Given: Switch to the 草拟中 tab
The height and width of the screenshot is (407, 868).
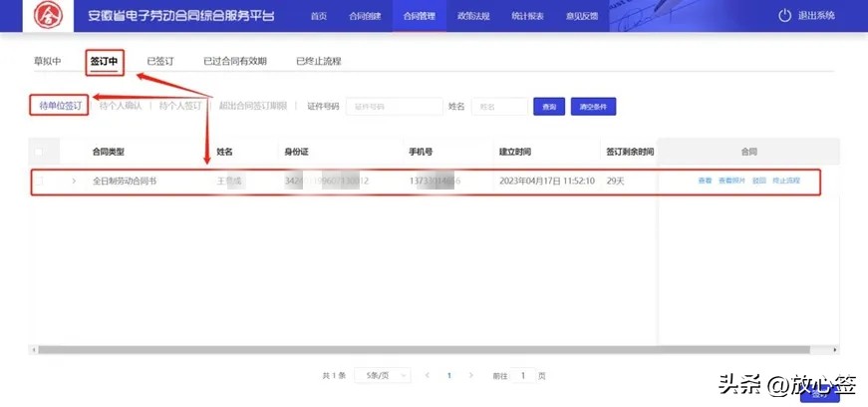Looking at the screenshot, I should 47,62.
